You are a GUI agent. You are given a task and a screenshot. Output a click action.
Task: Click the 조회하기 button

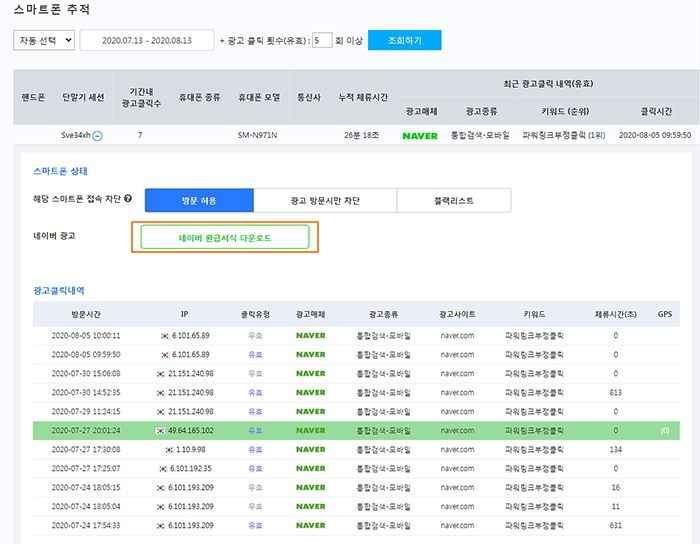[404, 40]
